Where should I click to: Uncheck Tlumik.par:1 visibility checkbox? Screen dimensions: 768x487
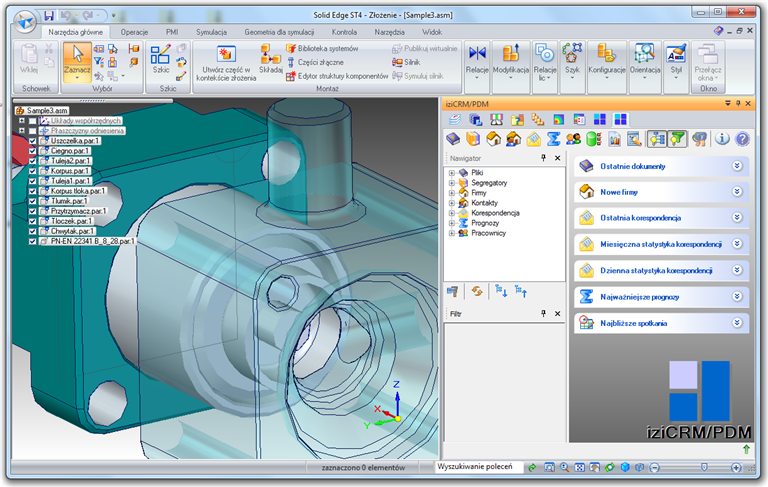pos(32,201)
